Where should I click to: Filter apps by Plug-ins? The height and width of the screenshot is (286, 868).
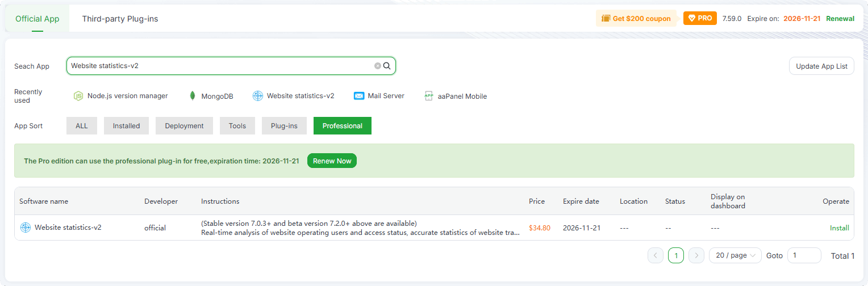284,126
